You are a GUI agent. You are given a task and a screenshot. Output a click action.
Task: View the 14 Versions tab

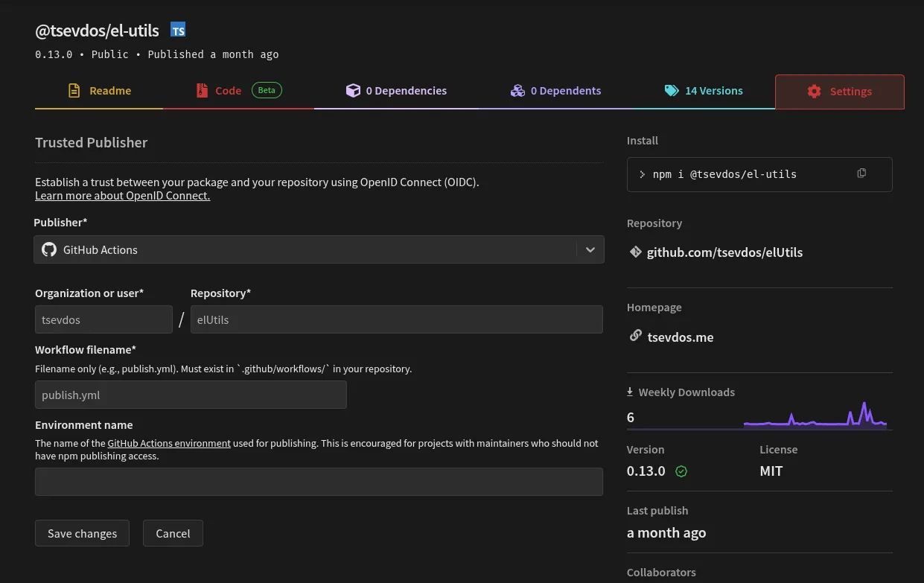tap(704, 91)
